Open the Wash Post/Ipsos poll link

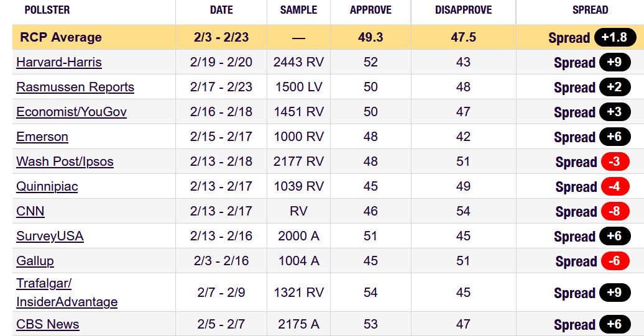coord(65,161)
